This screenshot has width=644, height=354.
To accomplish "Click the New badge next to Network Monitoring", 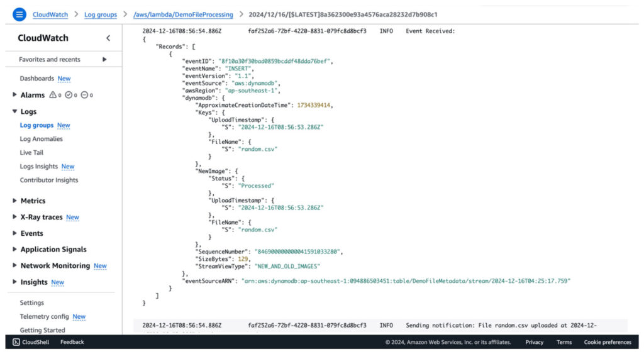I will pos(100,266).
